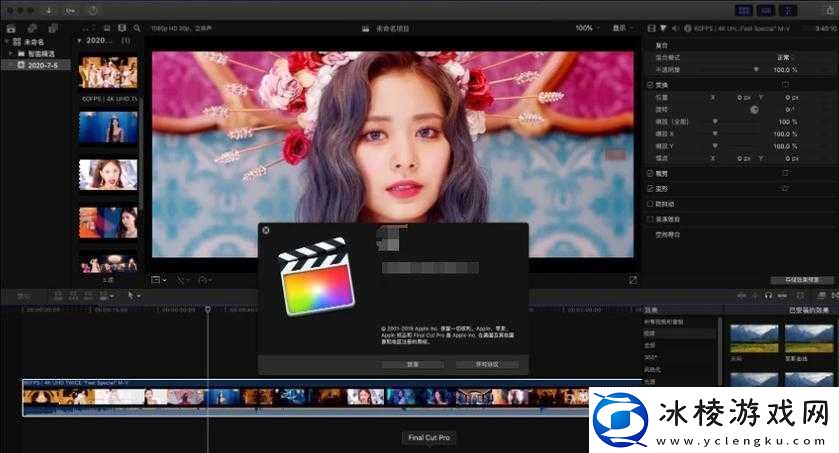Toggle video skimming in timeline toolbar
839x453 pixels.
click(x=742, y=295)
